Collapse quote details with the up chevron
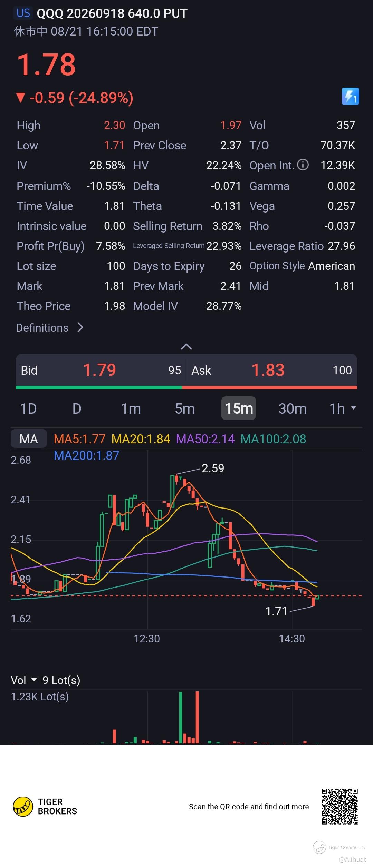373x868 pixels. 186,347
